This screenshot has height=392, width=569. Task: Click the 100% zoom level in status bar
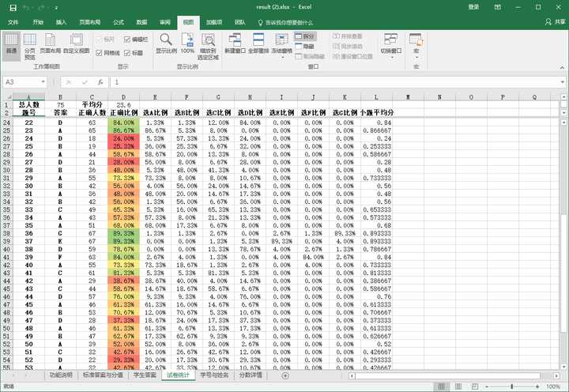pos(553,386)
